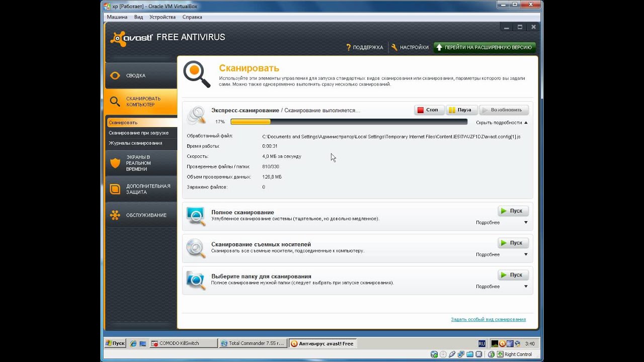Stop the express scan with Стоп
Viewport: 644px width, 362px height.
[429, 110]
